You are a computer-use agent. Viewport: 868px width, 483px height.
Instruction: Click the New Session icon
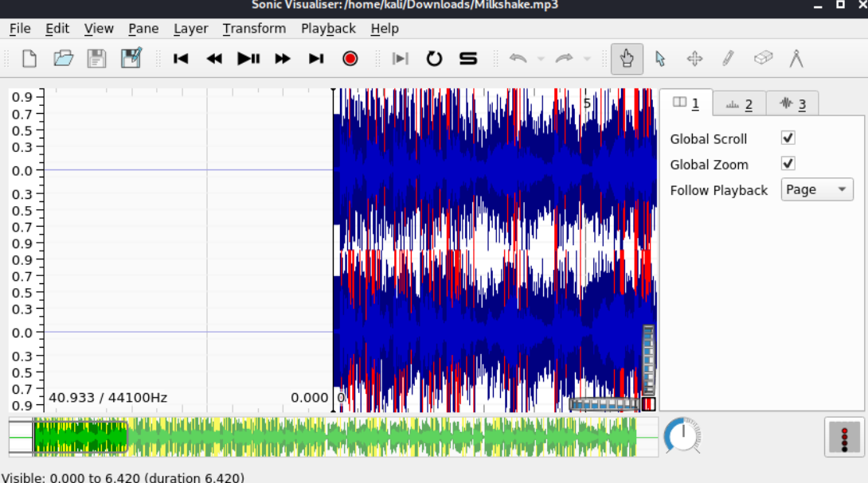pyautogui.click(x=29, y=59)
